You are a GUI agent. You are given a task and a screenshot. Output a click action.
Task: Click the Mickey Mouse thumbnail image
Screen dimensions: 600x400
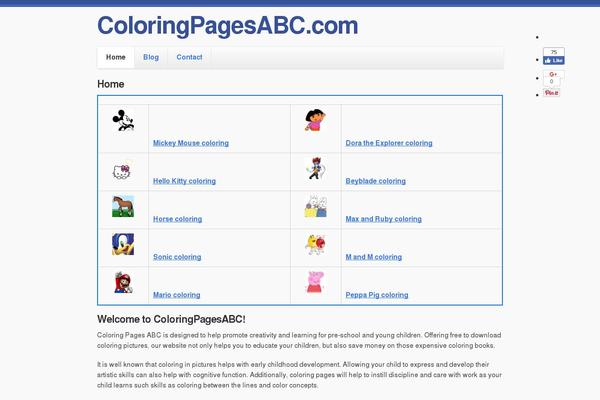[x=123, y=120]
